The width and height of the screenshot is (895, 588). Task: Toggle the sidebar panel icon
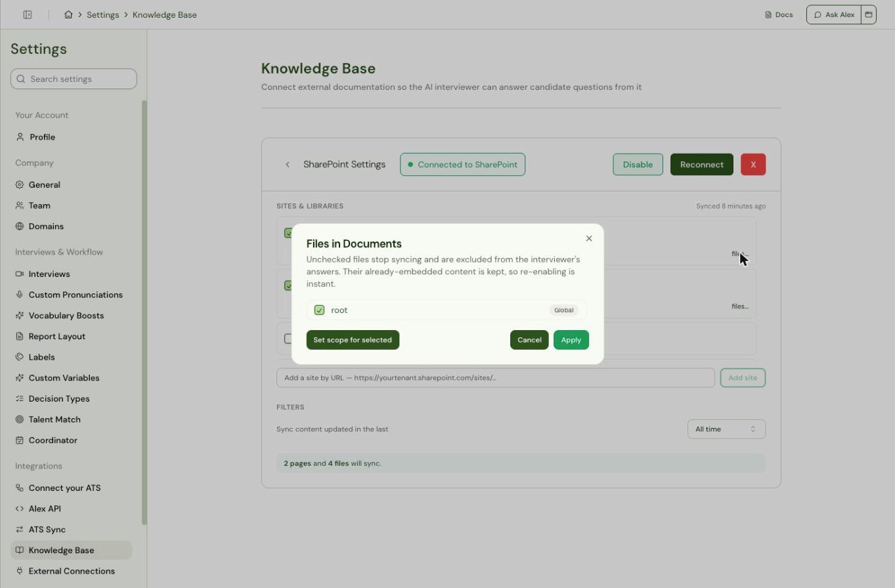tap(28, 14)
